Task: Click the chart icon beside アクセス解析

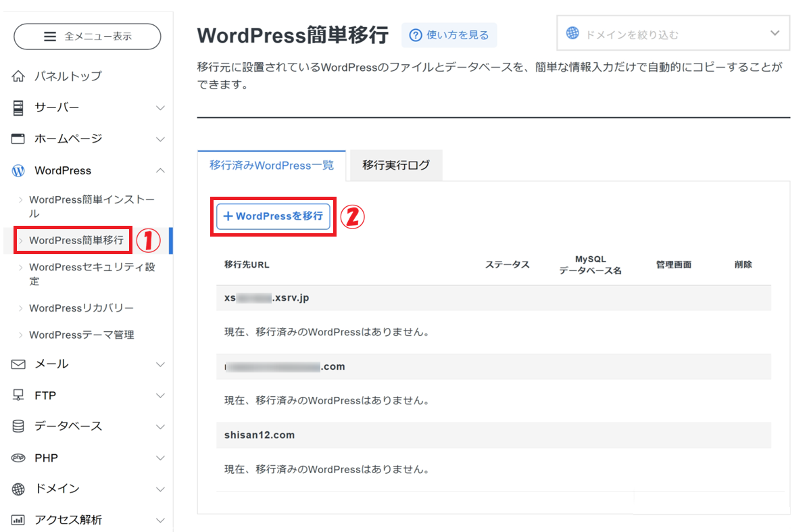Action: click(x=19, y=520)
